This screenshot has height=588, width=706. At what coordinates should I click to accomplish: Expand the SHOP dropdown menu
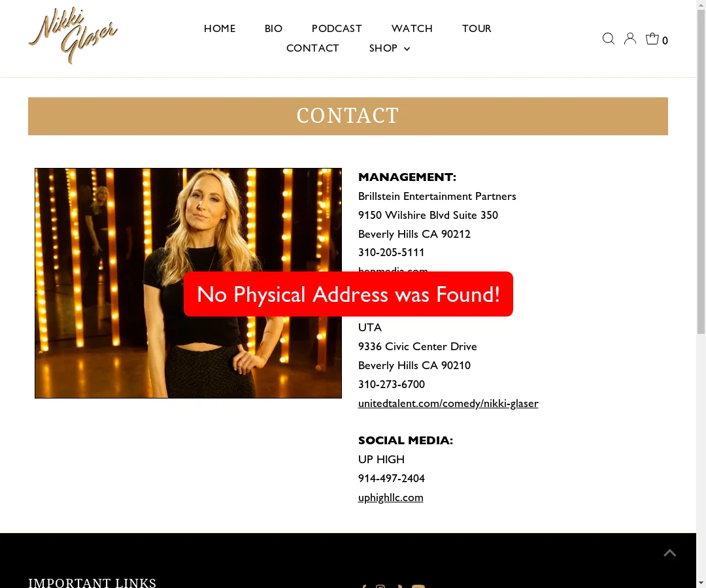pyautogui.click(x=390, y=48)
